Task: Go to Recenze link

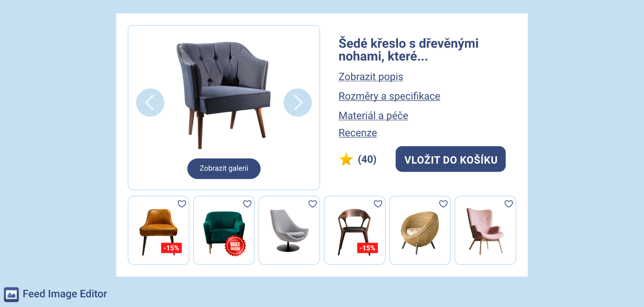Action: coord(358,133)
